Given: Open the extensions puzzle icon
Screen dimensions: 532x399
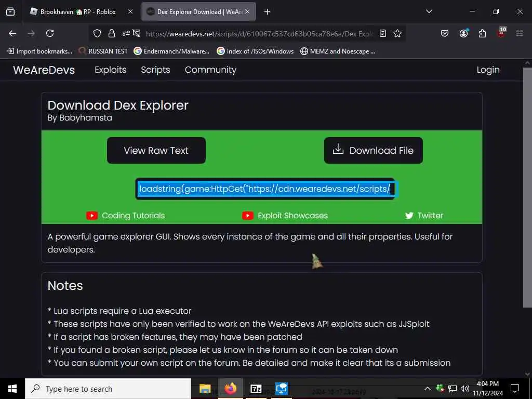Looking at the screenshot, I should (x=482, y=33).
